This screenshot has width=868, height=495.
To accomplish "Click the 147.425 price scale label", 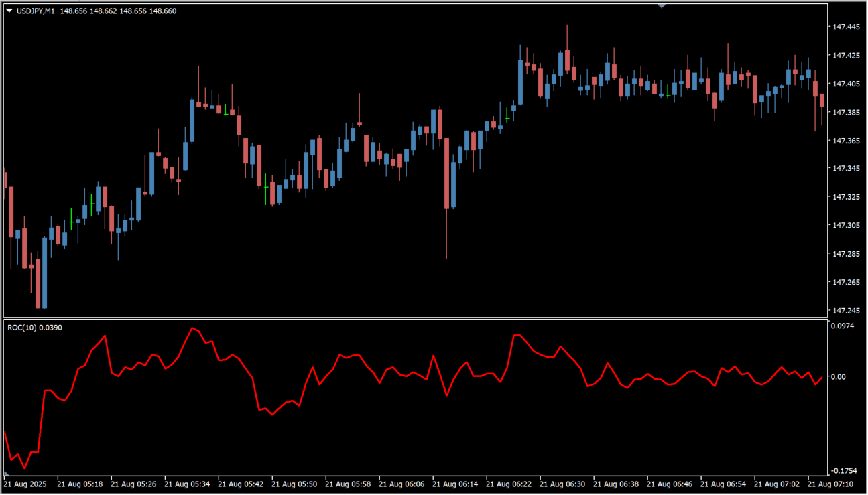I will click(846, 56).
